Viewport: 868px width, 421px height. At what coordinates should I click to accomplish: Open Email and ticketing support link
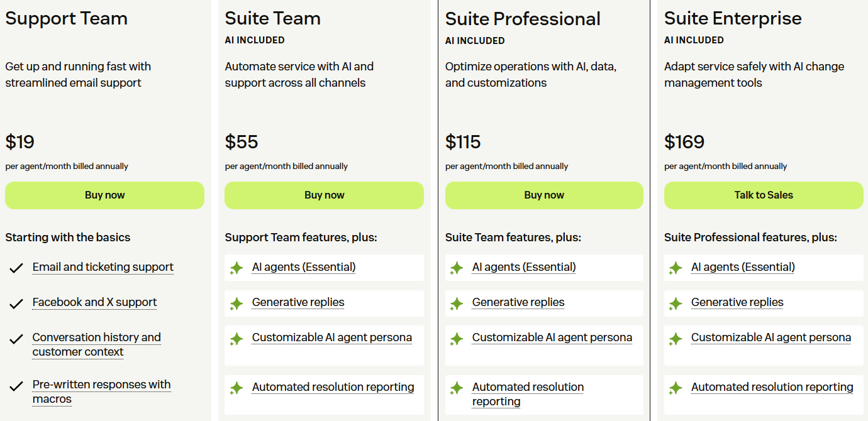tap(103, 267)
